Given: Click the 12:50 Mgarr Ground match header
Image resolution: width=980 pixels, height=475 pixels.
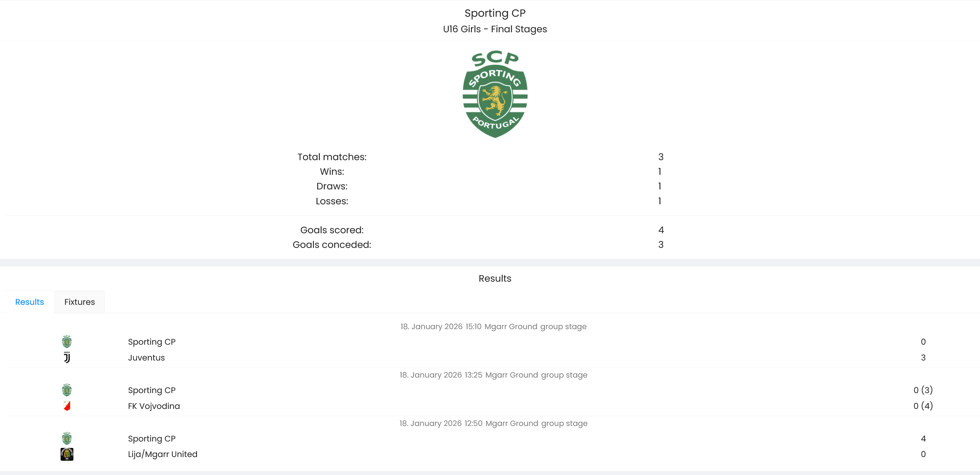Looking at the screenshot, I should tap(493, 423).
